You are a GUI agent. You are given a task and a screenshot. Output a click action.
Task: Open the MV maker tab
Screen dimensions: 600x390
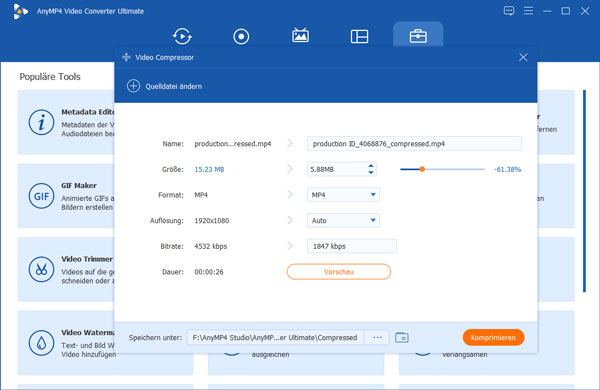coord(300,36)
